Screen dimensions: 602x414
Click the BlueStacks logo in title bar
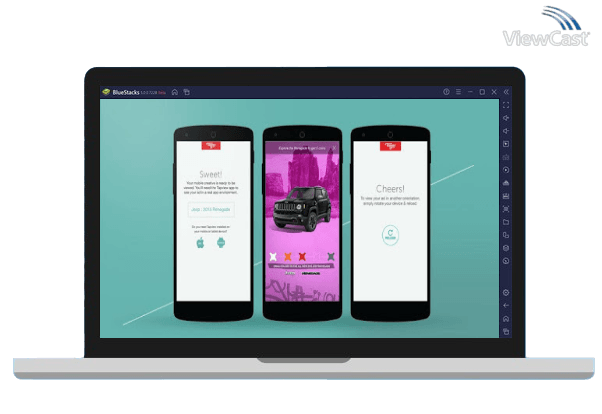point(106,92)
